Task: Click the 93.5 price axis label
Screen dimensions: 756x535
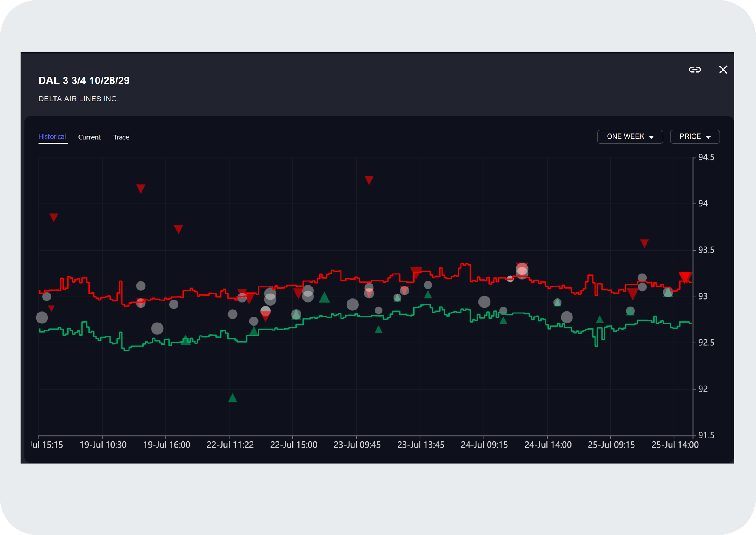Action: point(706,250)
